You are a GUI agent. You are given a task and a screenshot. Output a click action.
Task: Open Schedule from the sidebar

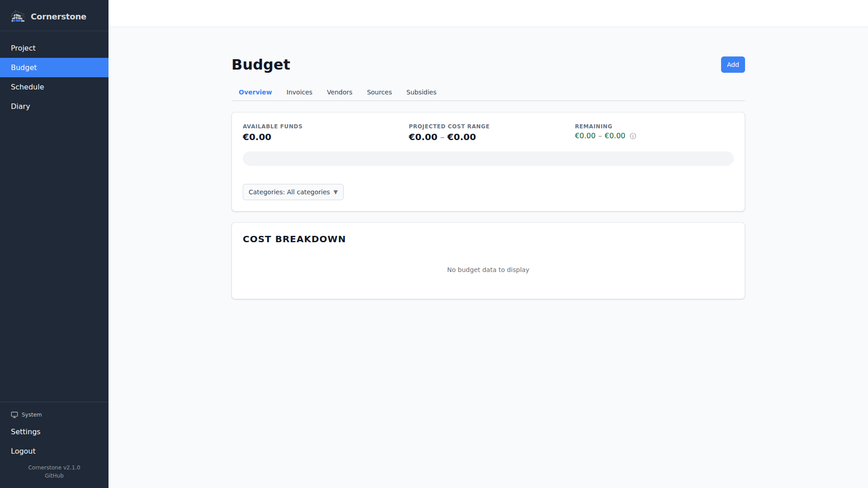pos(28,87)
